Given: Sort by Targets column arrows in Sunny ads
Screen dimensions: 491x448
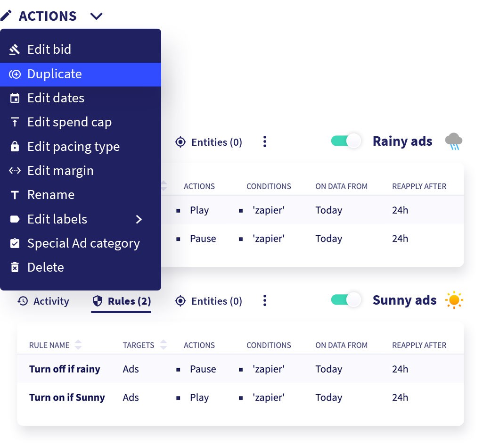Looking at the screenshot, I should (164, 345).
